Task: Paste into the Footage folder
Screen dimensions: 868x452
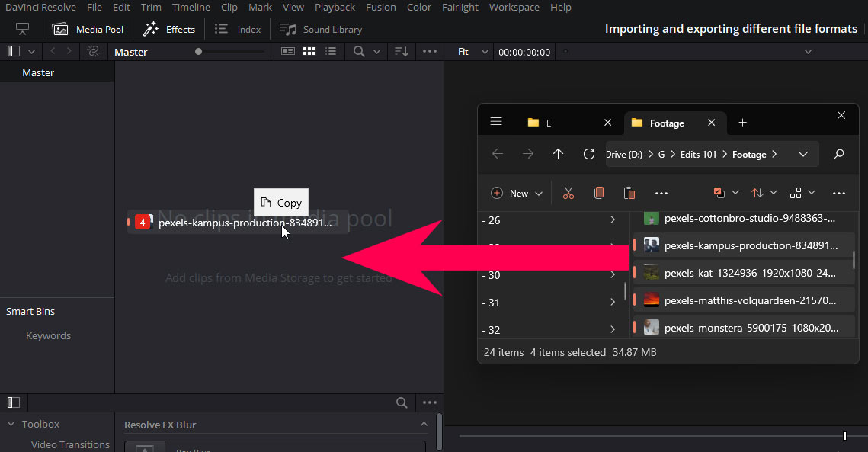Action: pyautogui.click(x=629, y=193)
